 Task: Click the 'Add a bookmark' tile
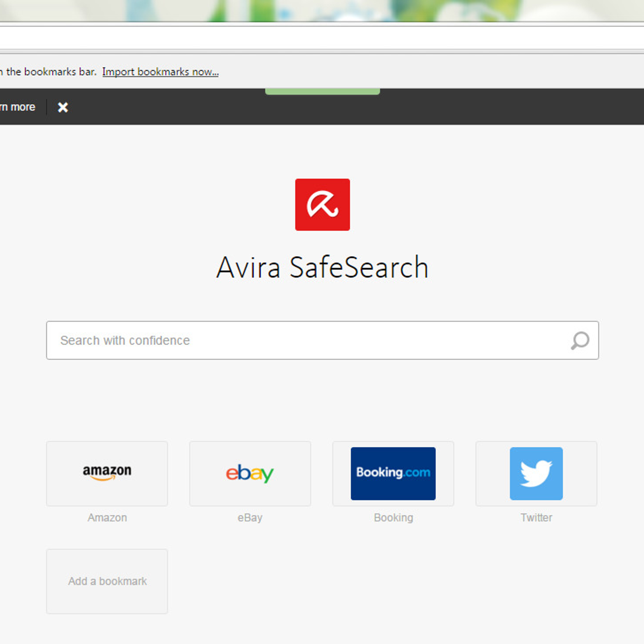[x=107, y=581]
